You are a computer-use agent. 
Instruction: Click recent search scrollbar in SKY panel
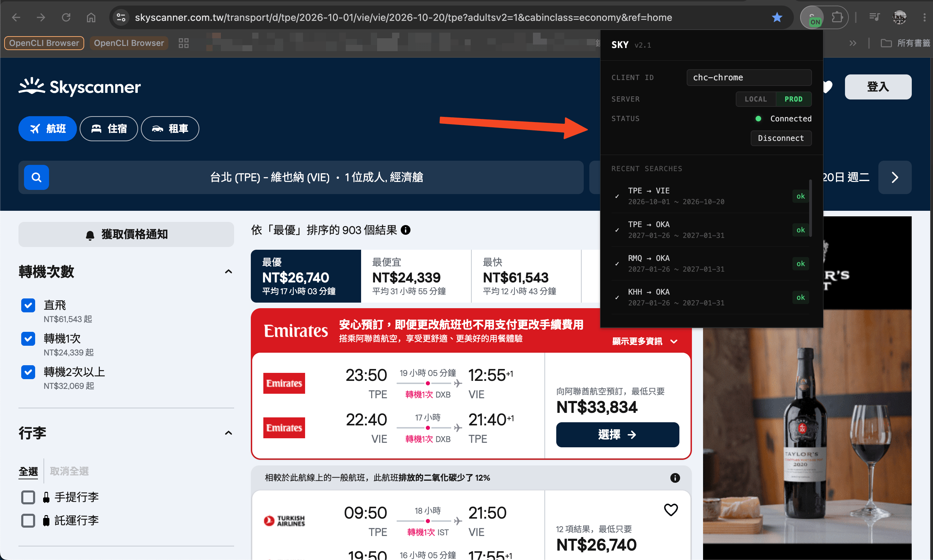810,208
